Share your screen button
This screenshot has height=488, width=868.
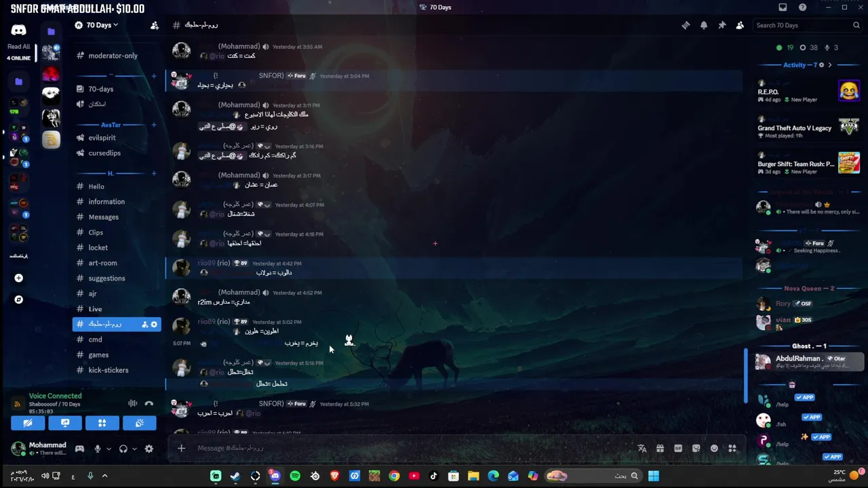pos(65,423)
